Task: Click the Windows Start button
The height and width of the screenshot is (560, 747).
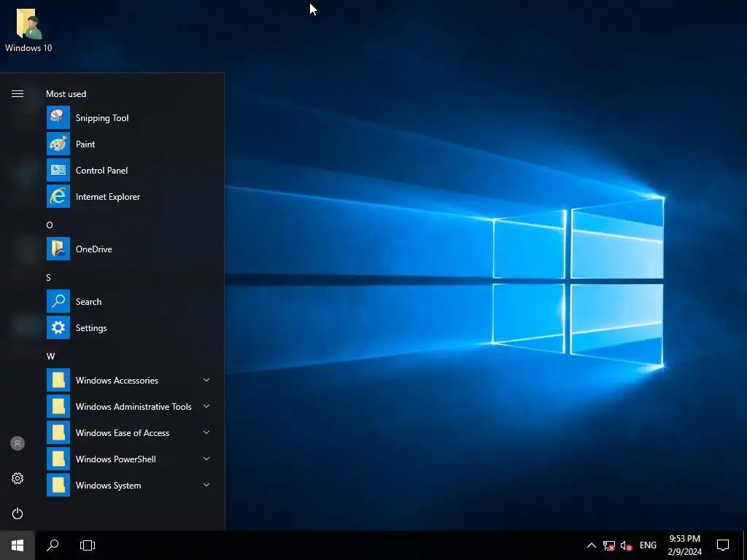Action: [18, 545]
